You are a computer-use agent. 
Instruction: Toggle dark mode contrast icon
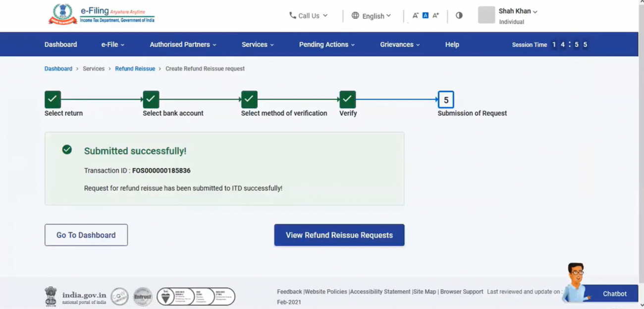(x=459, y=15)
